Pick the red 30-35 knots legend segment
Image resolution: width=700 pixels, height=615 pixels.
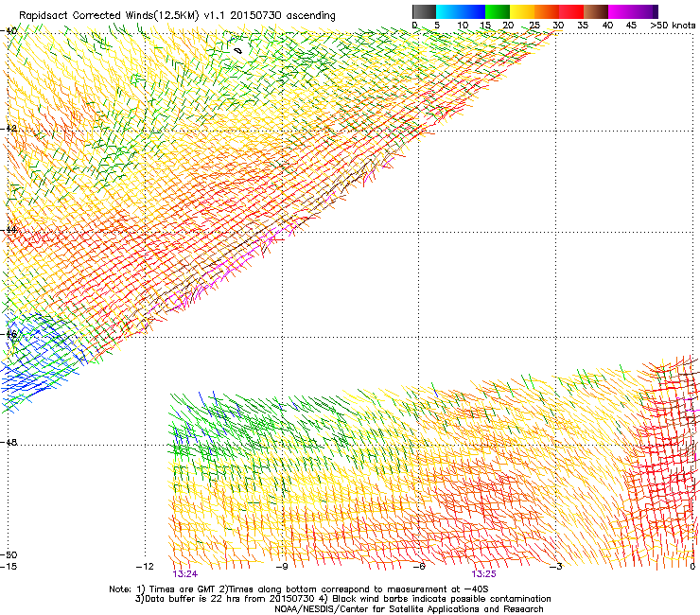coord(571,11)
